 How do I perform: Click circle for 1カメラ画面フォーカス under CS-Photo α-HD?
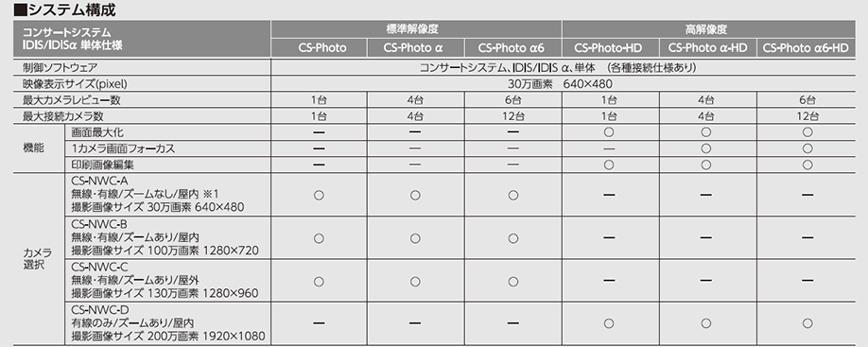705,148
